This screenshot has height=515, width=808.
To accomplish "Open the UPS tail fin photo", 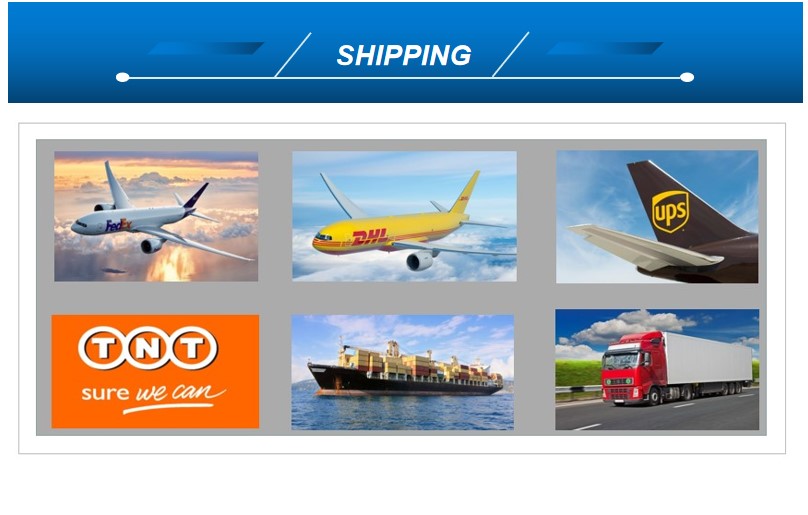I will 657,217.
